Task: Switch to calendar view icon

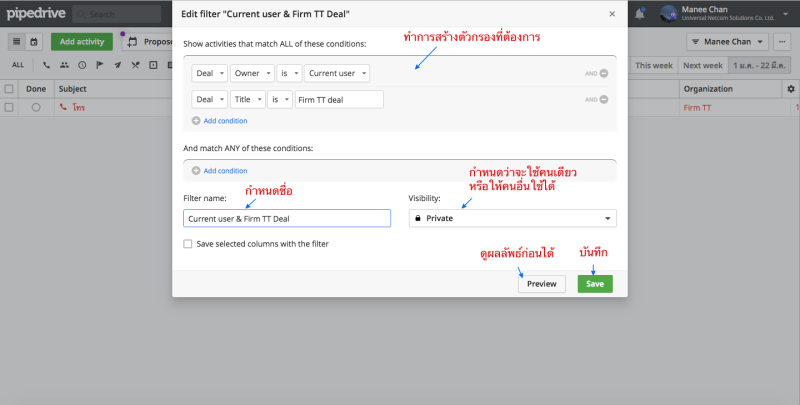Action: pos(33,42)
